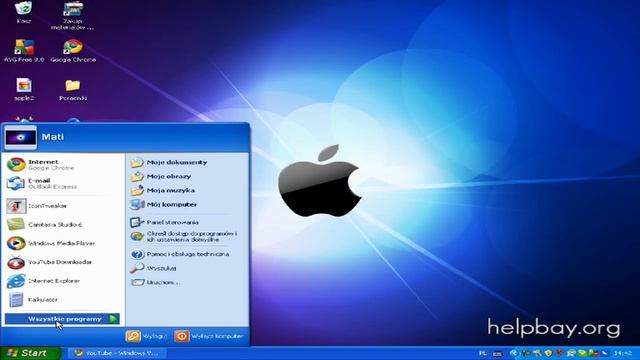The width and height of the screenshot is (640, 360).
Task: Launch YouTube Downloader from Start menu
Action: 63,262
